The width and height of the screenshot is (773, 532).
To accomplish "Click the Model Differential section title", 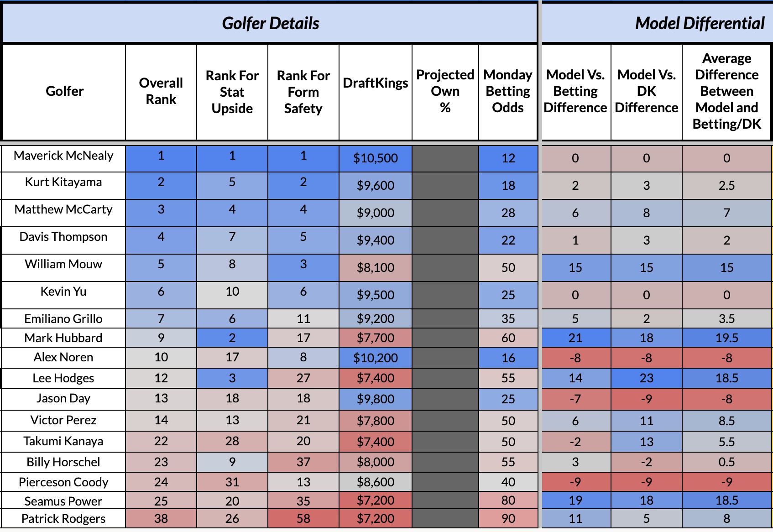I will pyautogui.click(x=699, y=23).
